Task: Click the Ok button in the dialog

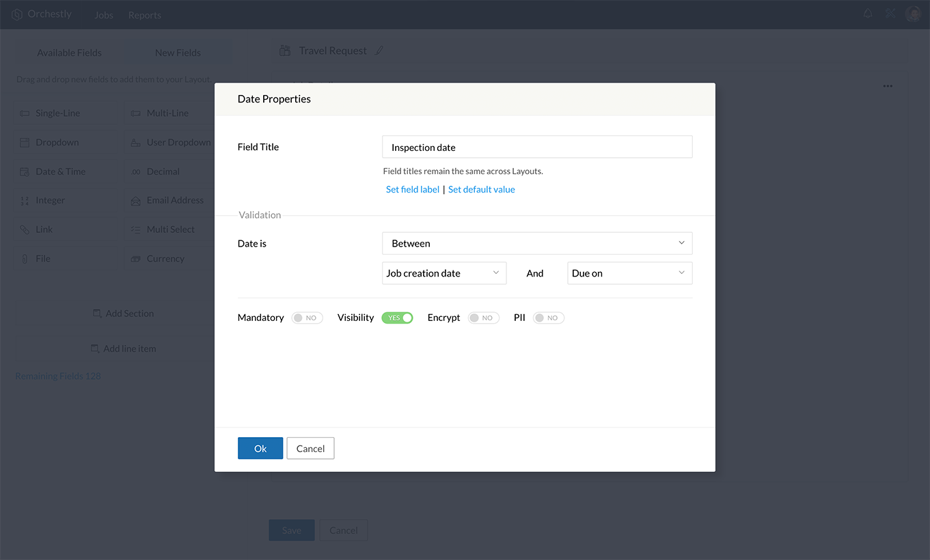Action: [x=260, y=448]
